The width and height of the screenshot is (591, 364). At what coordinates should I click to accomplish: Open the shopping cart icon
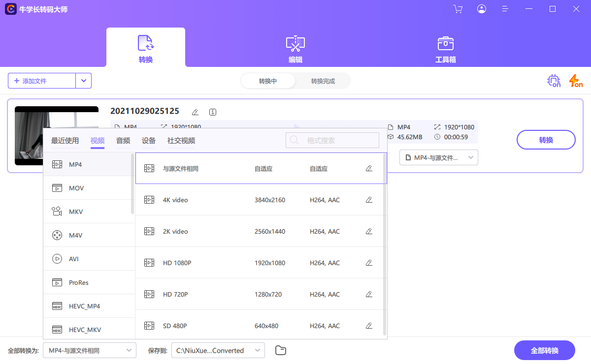(x=458, y=9)
